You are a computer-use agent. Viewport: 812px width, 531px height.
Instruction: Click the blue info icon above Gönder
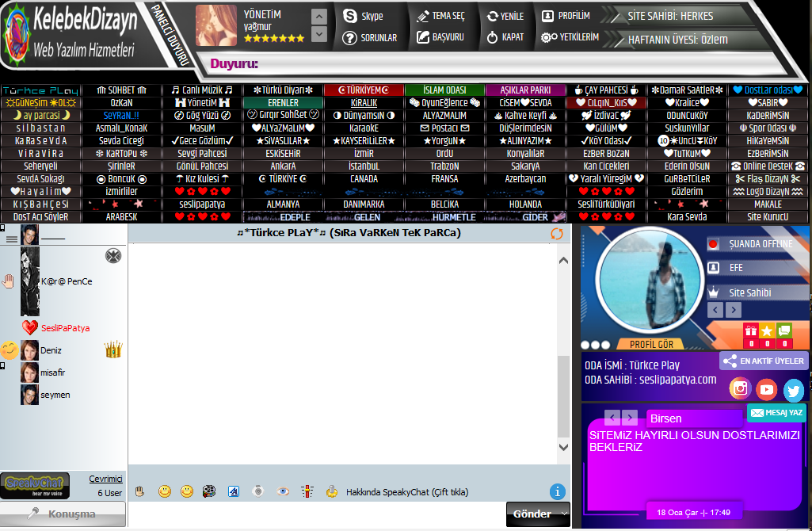click(x=558, y=491)
